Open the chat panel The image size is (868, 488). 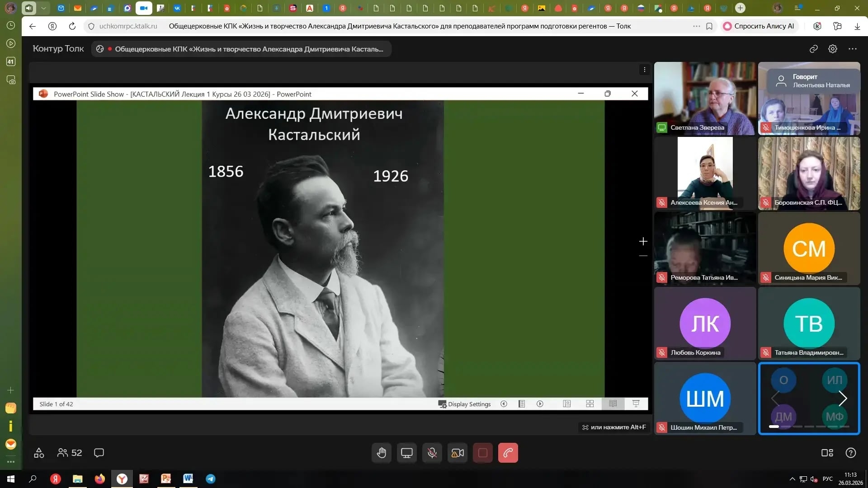point(99,453)
